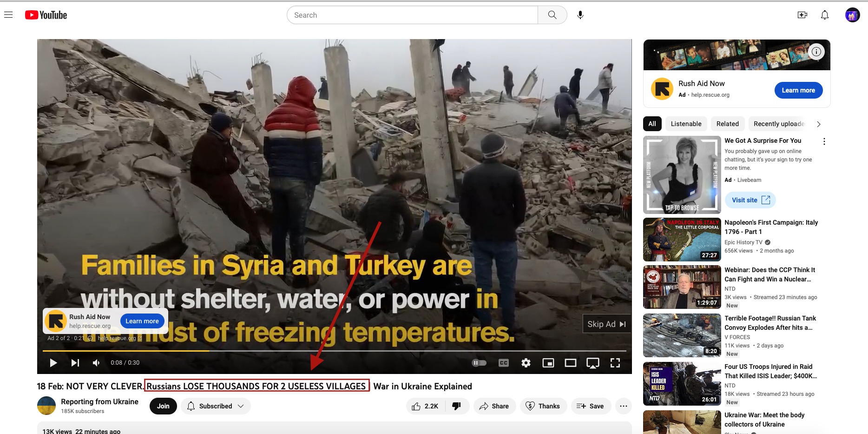Seek on the video progress bar
The height and width of the screenshot is (434, 868).
tap(335, 351)
